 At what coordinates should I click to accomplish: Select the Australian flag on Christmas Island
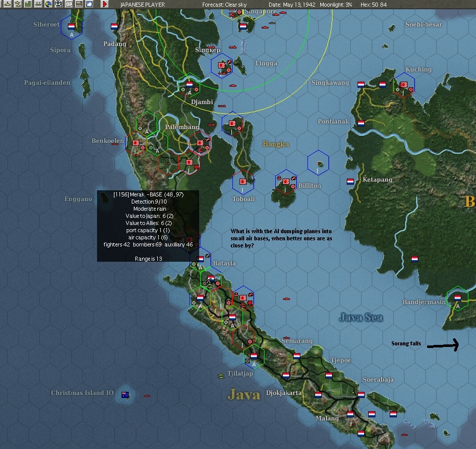(x=125, y=395)
